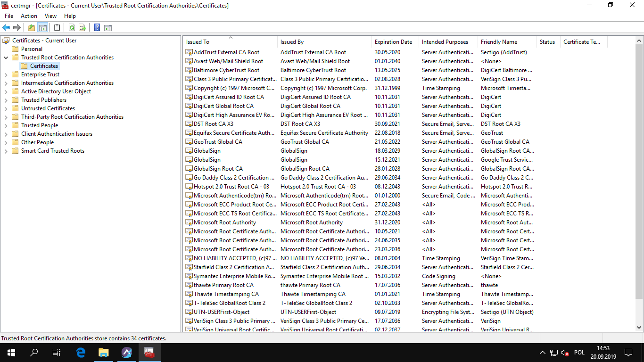Click the POL input language indicator
Image resolution: width=644 pixels, height=362 pixels.
pos(579,352)
